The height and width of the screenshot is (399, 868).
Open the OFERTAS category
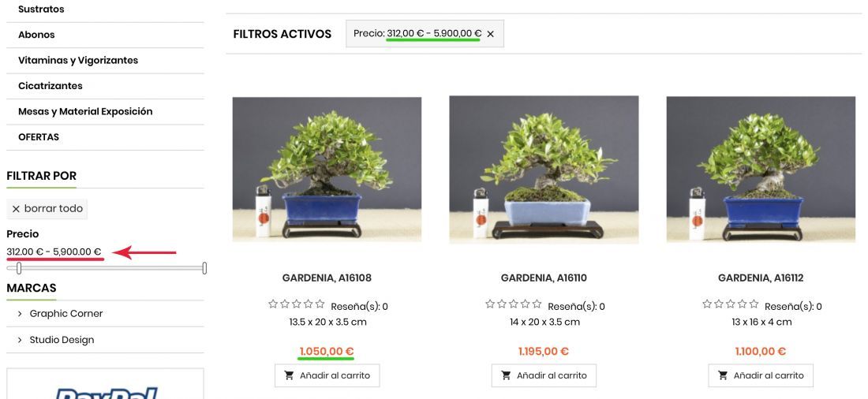pyautogui.click(x=39, y=136)
